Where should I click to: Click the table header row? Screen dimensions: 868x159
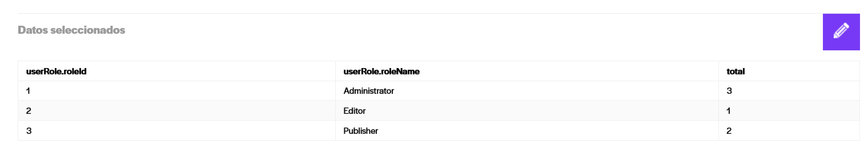click(439, 71)
